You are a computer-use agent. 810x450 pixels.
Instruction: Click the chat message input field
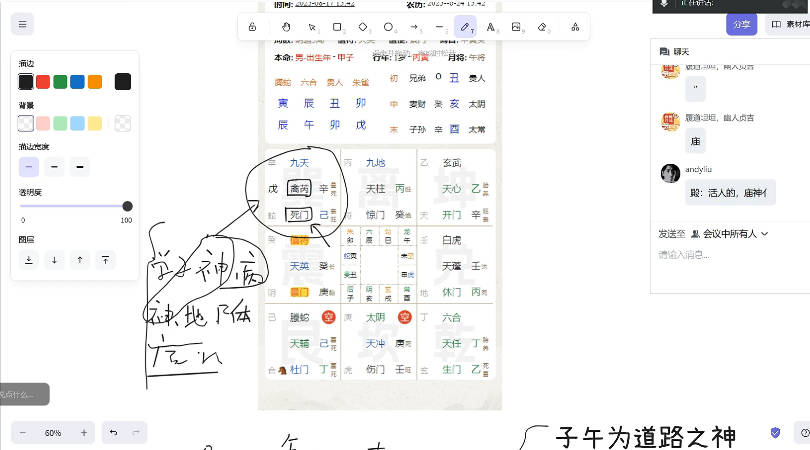click(727, 255)
